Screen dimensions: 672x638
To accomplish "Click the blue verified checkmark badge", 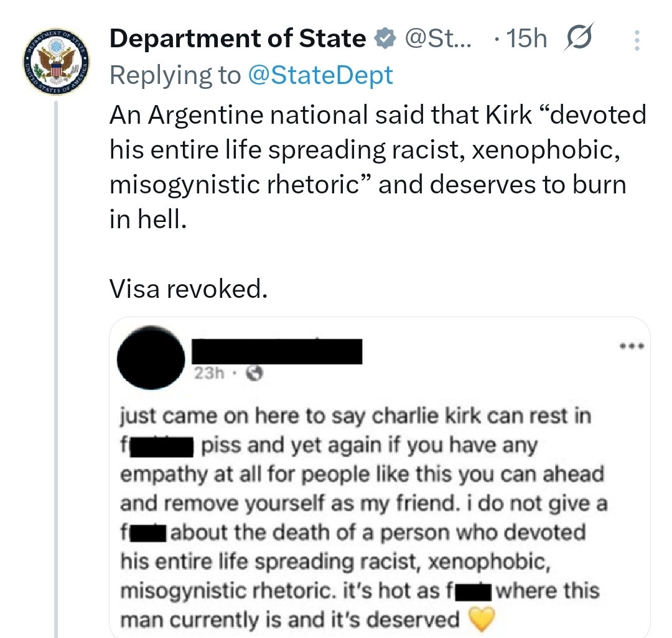I will point(385,39).
